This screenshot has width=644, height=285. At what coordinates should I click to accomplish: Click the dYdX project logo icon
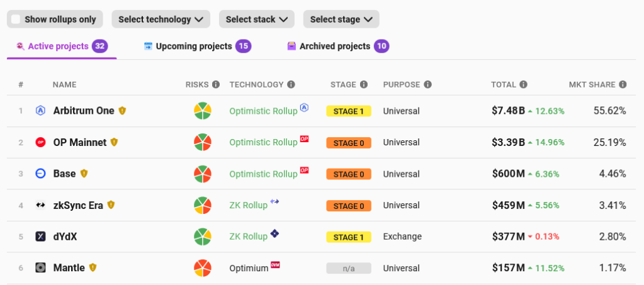coord(41,237)
